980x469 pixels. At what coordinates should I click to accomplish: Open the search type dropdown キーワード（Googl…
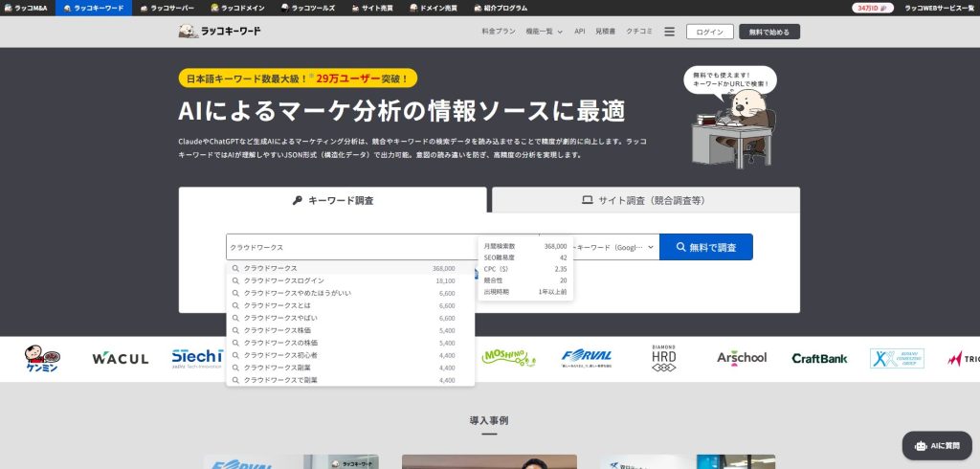615,247
